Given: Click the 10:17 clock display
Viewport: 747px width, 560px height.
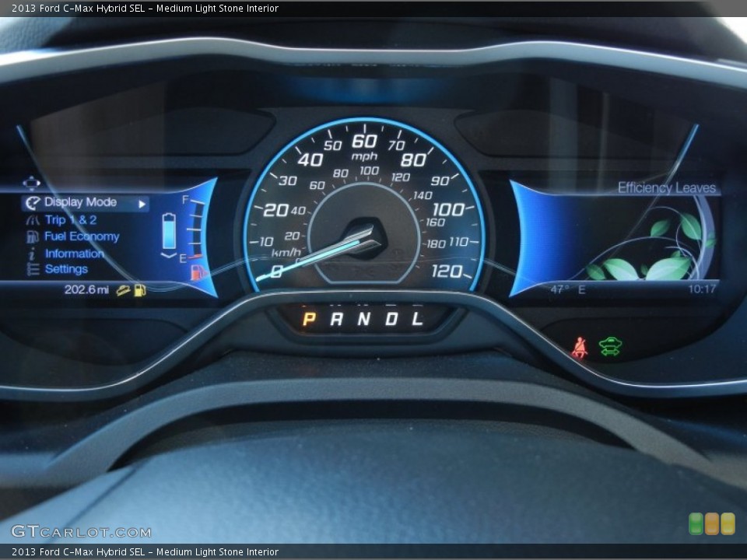Looking at the screenshot, I should point(702,289).
